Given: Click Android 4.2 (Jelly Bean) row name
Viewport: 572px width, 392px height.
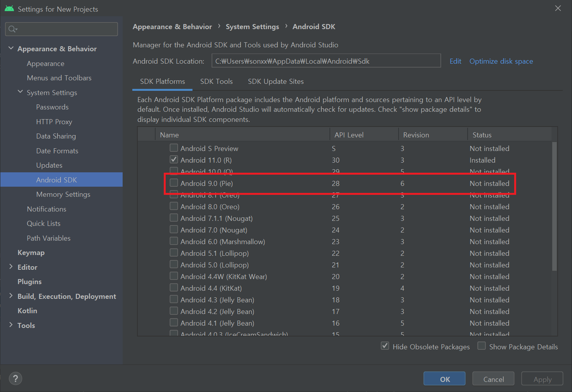Looking at the screenshot, I should [x=217, y=311].
